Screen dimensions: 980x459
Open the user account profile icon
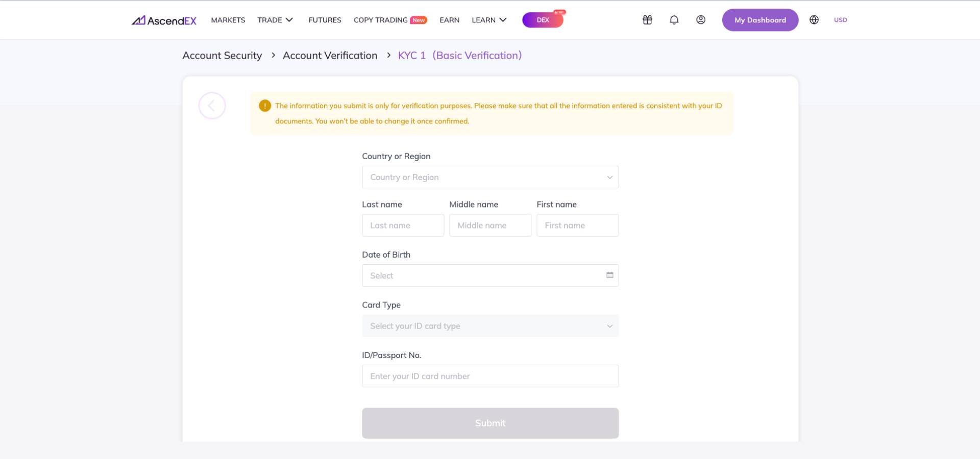(701, 20)
